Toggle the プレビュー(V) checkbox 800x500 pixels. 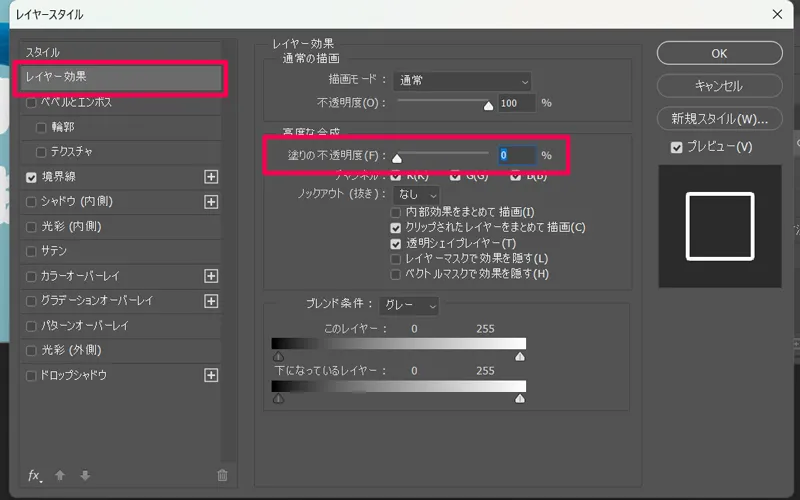[x=677, y=147]
